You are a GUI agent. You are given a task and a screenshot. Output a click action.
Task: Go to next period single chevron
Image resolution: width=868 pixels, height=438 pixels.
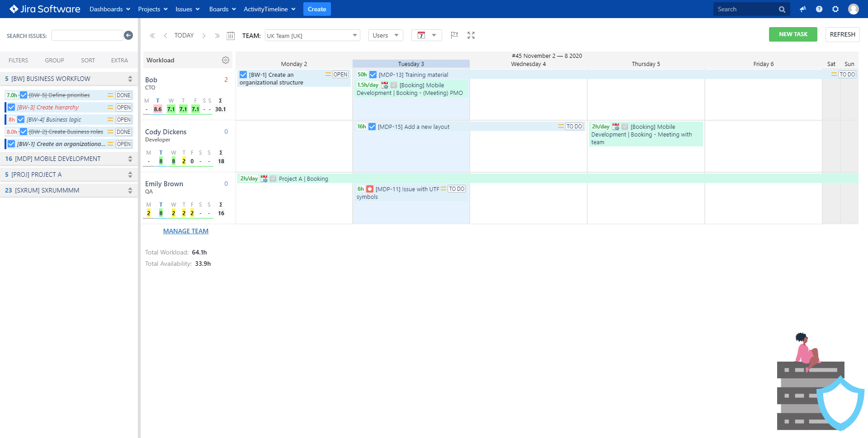pyautogui.click(x=204, y=36)
